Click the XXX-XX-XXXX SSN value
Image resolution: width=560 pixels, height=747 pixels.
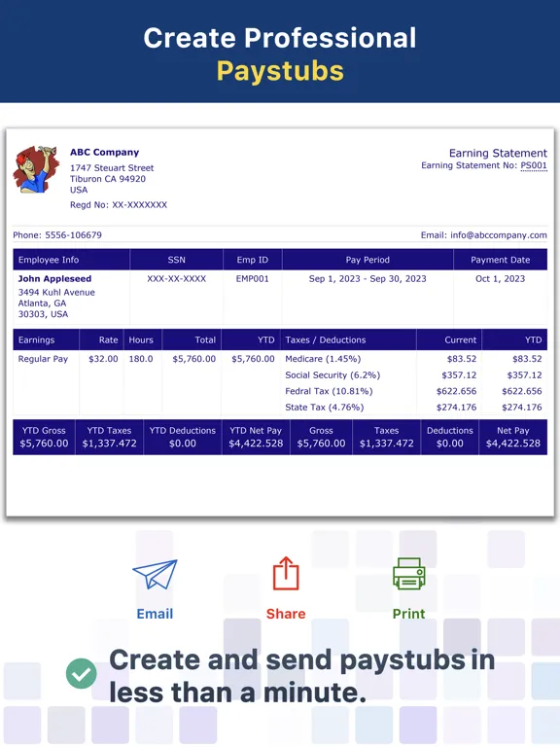point(176,279)
